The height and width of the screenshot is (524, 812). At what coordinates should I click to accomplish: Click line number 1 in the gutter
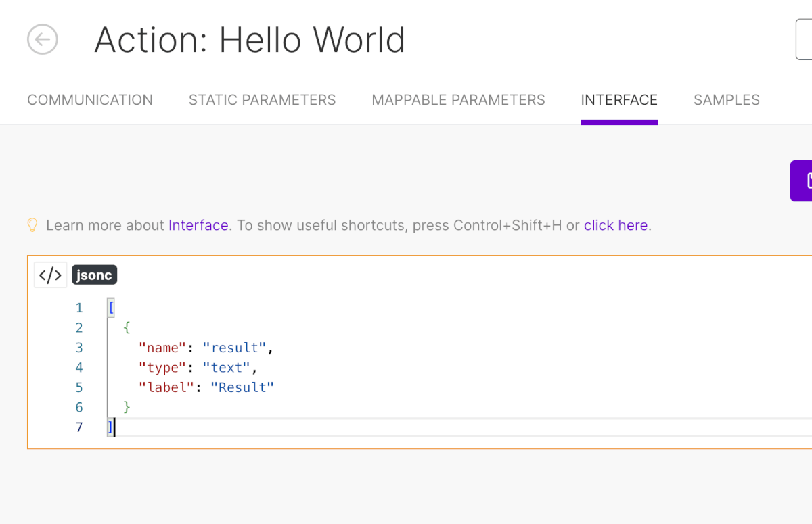(x=79, y=308)
